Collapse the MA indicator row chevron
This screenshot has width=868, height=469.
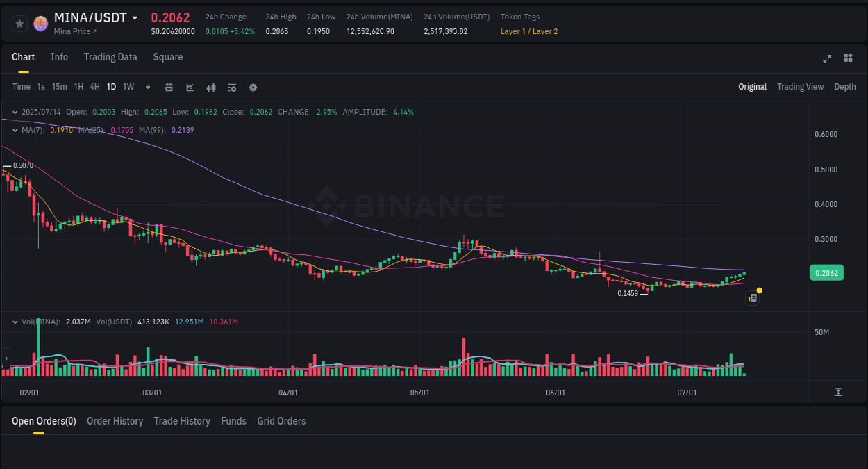[15, 129]
